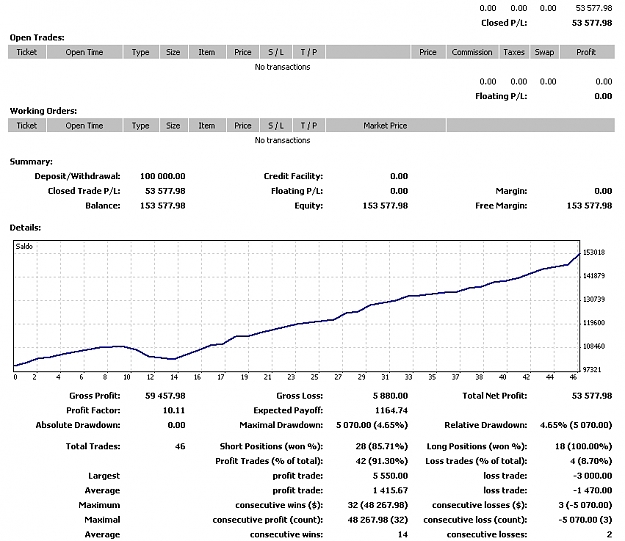Click Open Time header in Open Trades table
Screen dimensions: 625x541
pyautogui.click(x=85, y=52)
